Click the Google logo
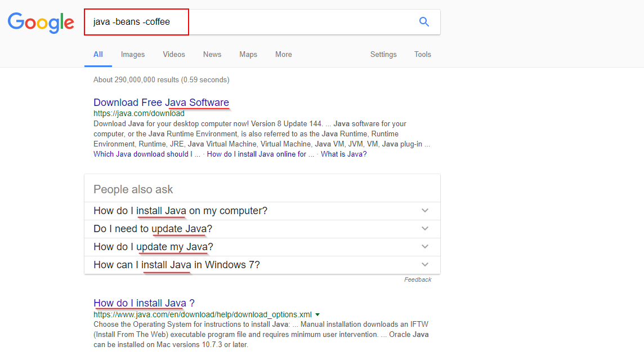644x364 pixels. point(41,23)
